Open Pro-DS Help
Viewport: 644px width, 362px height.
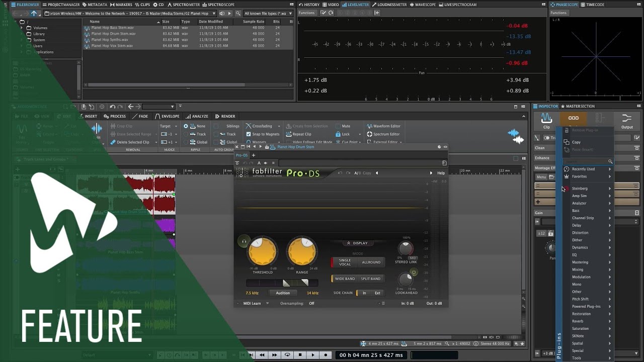[441, 173]
